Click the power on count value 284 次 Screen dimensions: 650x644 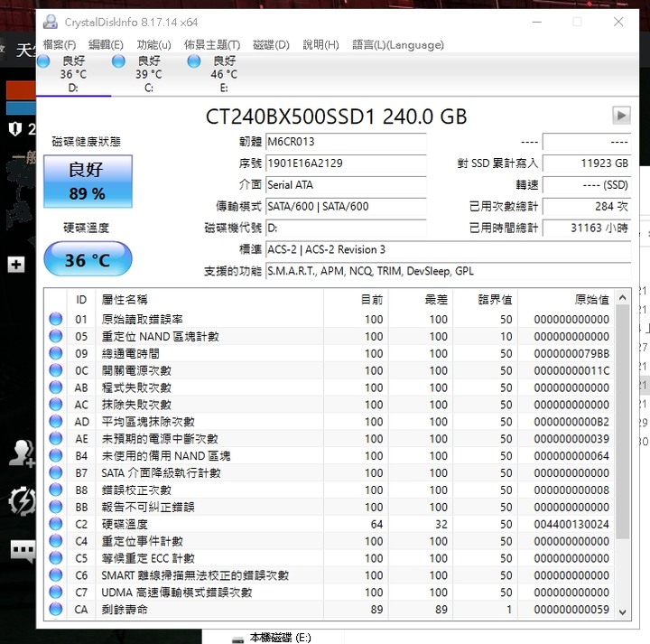587,207
